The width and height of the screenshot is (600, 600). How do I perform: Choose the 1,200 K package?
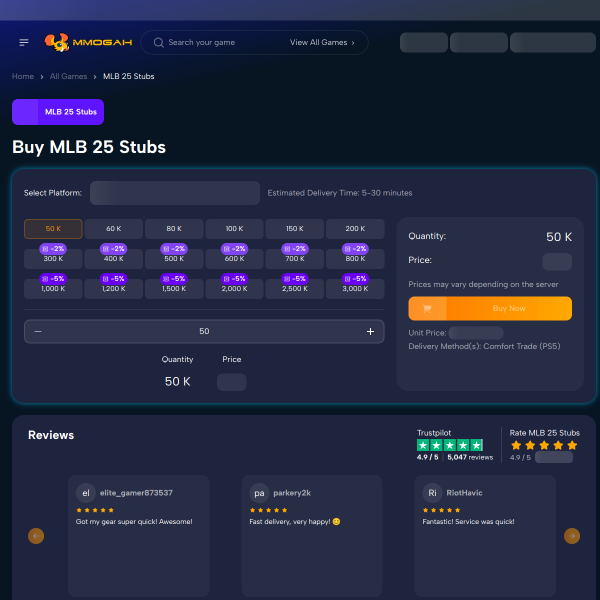(114, 289)
